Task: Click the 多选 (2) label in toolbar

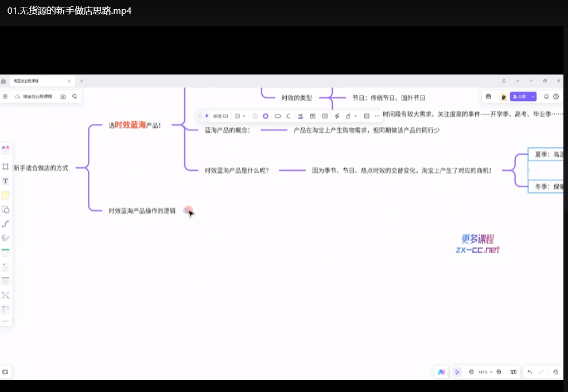Action: (x=221, y=116)
